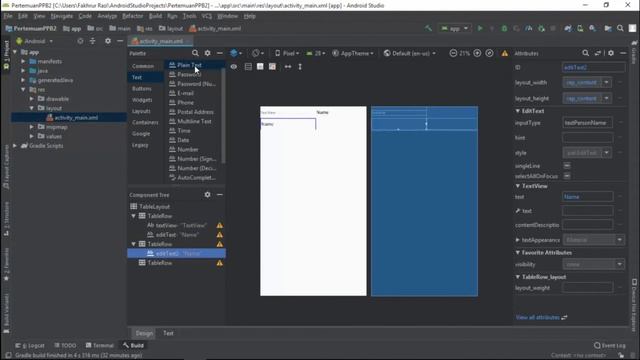The image size is (640, 360).
Task: Click the table layout toolbar icon
Action: [248, 67]
